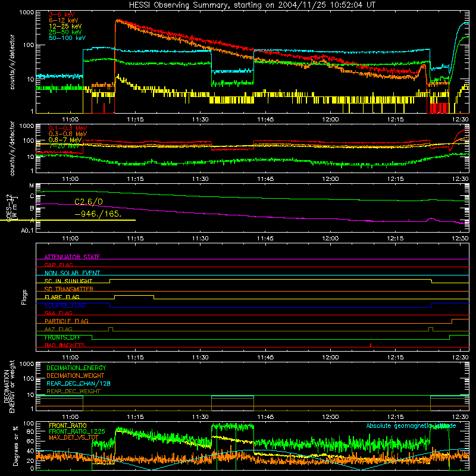Select the 25-50 keV legend label
Screen dimensions: 476x476
65,32
